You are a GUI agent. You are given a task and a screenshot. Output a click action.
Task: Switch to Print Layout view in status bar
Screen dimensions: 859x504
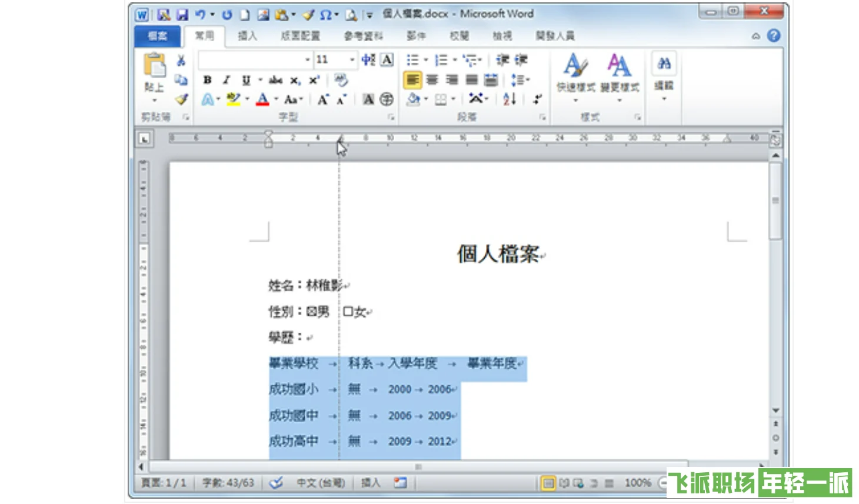tap(548, 483)
